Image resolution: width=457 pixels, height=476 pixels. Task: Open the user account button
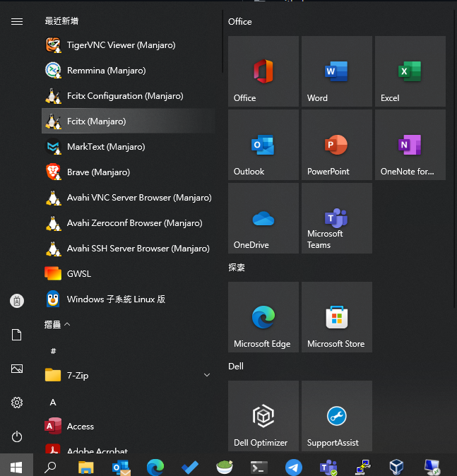(17, 301)
